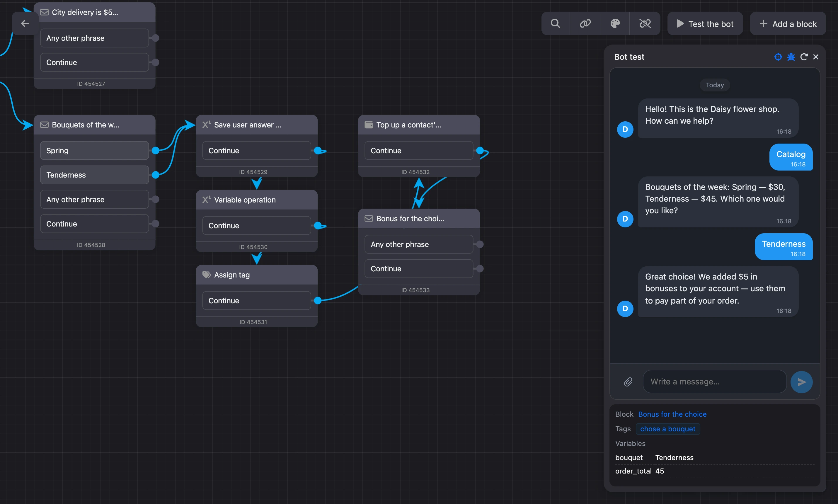This screenshot has width=838, height=504.
Task: Toggle the bug debug icon in Bot test
Action: (x=791, y=57)
